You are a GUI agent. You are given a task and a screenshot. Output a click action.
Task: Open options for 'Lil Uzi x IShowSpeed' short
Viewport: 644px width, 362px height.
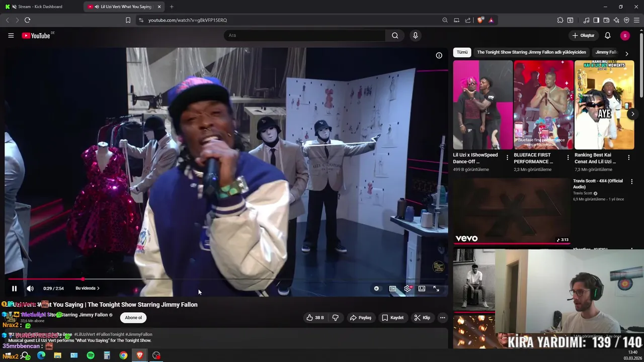click(507, 158)
